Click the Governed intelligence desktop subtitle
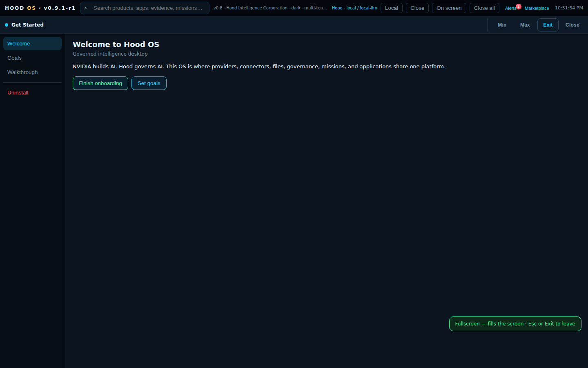Screen dimensions: 588x368 pyautogui.click(x=110, y=54)
